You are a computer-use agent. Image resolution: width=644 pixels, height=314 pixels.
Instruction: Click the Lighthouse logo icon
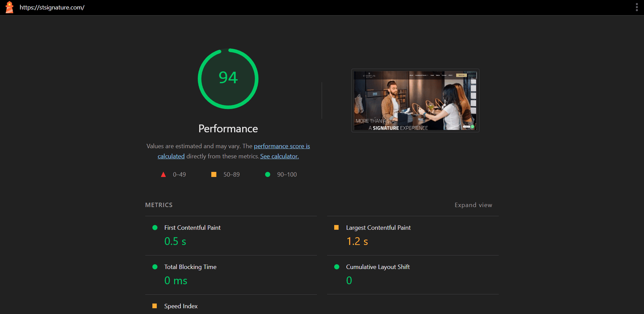pos(9,7)
